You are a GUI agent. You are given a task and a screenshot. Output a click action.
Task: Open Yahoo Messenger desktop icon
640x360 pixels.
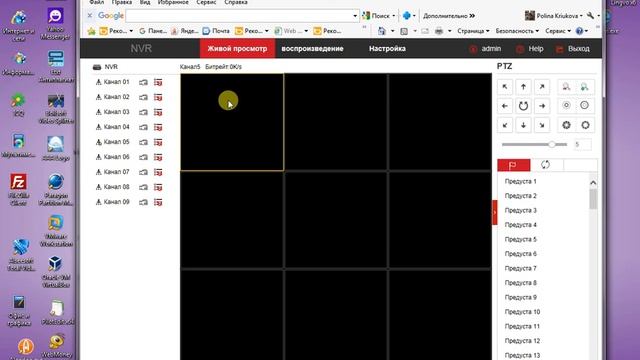(x=56, y=24)
